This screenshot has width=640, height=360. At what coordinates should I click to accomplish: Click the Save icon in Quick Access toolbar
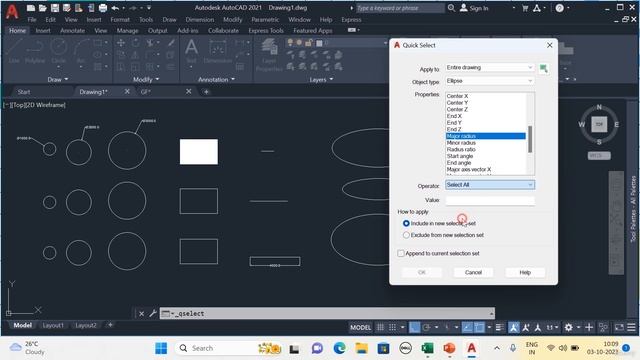pos(55,8)
